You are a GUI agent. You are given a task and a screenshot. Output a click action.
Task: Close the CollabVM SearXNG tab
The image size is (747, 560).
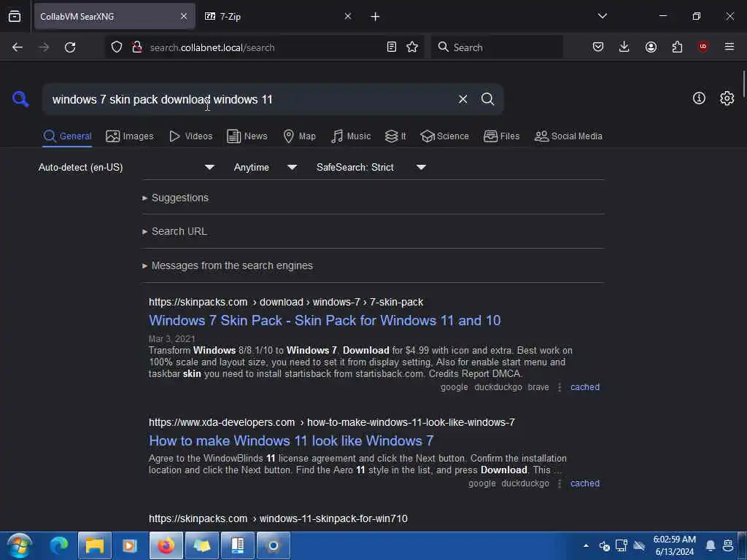[x=184, y=16]
